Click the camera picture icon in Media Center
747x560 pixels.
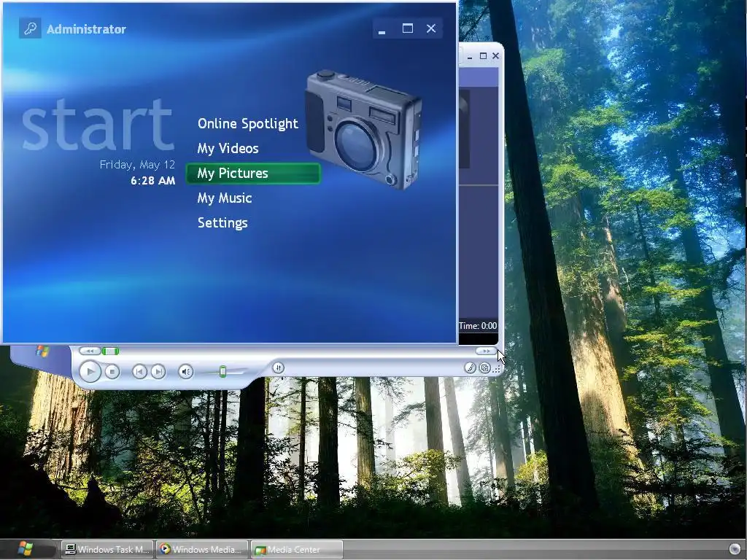click(363, 130)
